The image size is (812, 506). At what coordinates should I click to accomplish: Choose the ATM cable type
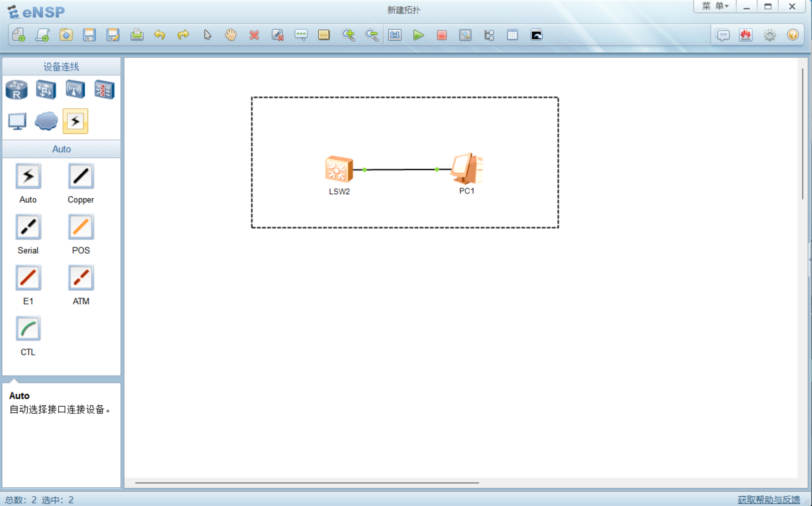point(81,278)
